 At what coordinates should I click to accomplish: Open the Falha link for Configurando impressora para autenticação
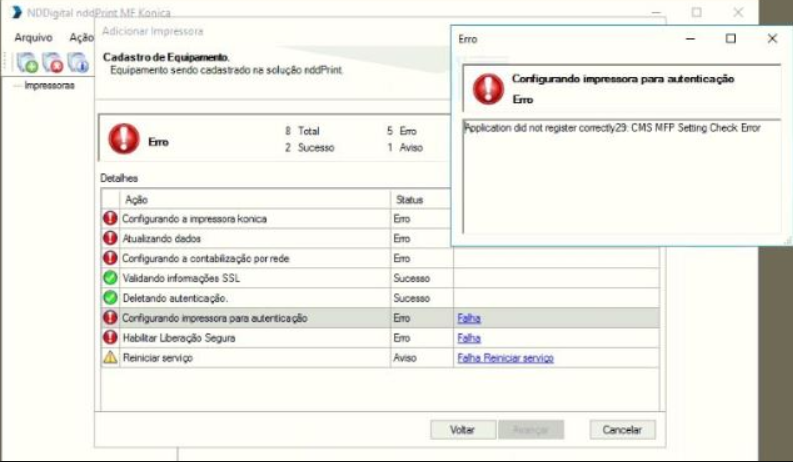pyautogui.click(x=469, y=318)
